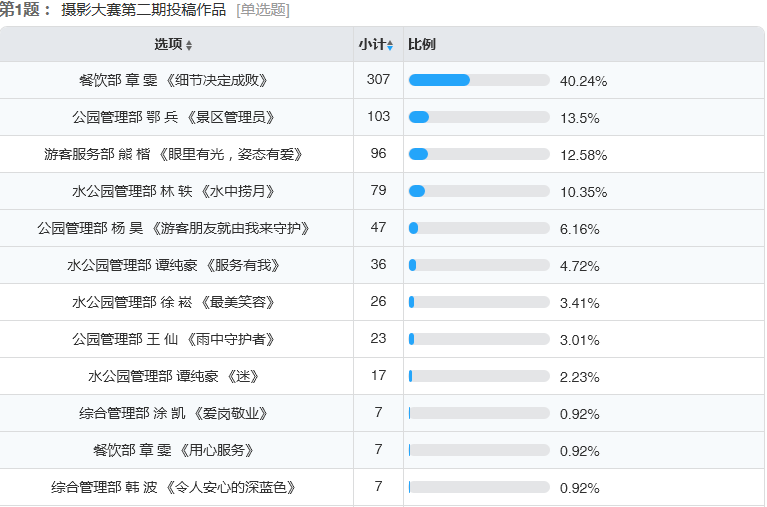Select the 《游客朋友就由我来守护》 entry
This screenshot has width=767, height=507.
coord(174,228)
